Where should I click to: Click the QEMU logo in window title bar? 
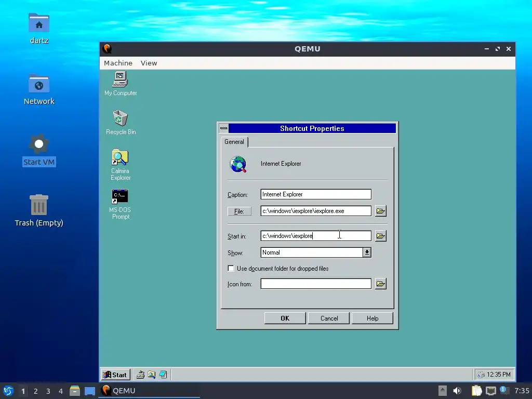(x=108, y=49)
